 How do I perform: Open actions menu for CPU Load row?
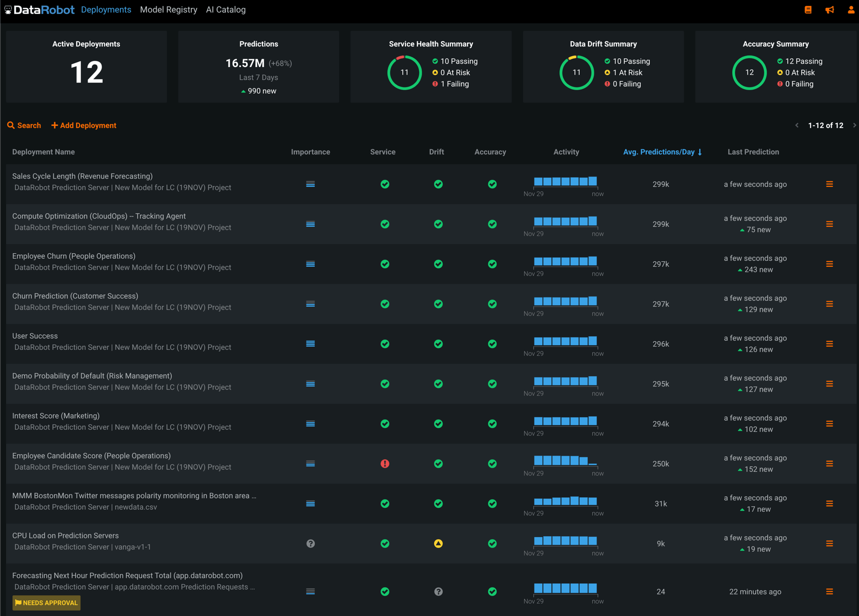[829, 544]
